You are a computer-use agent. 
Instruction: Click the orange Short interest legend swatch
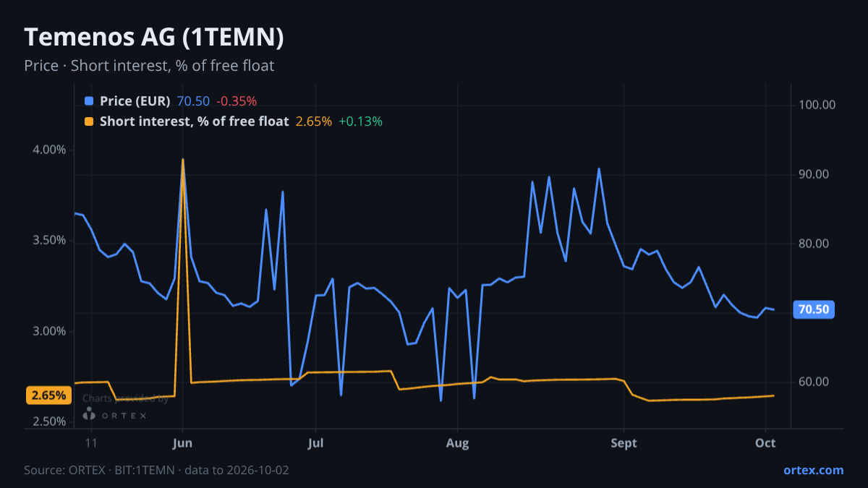pyautogui.click(x=89, y=121)
